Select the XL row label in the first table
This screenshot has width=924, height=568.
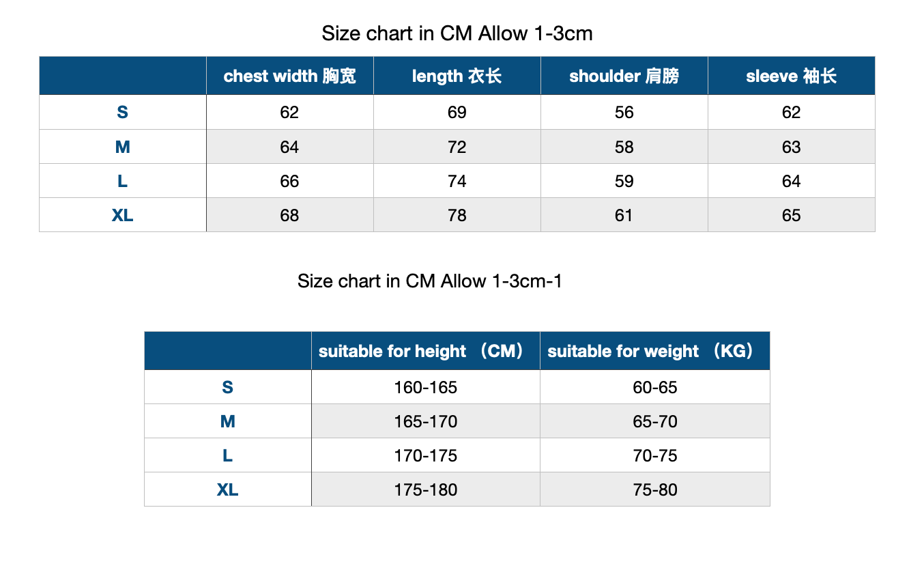coord(123,216)
